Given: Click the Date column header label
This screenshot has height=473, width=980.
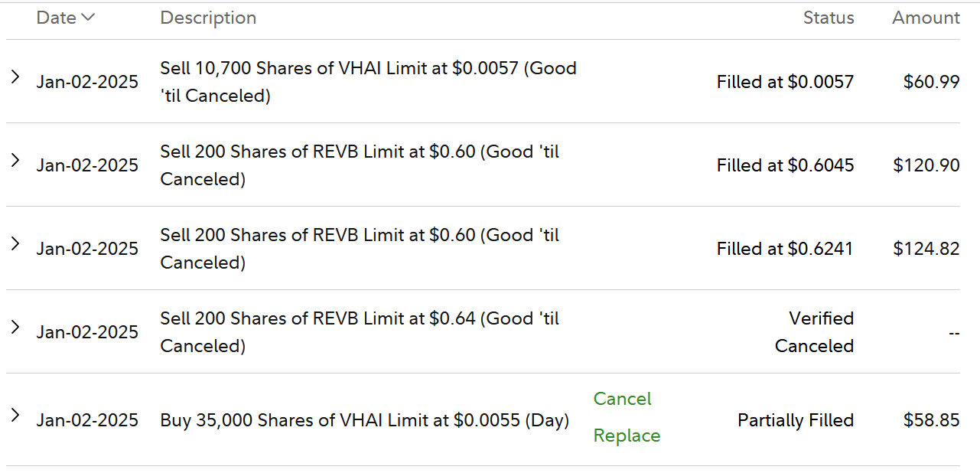Looking at the screenshot, I should pos(56,18).
